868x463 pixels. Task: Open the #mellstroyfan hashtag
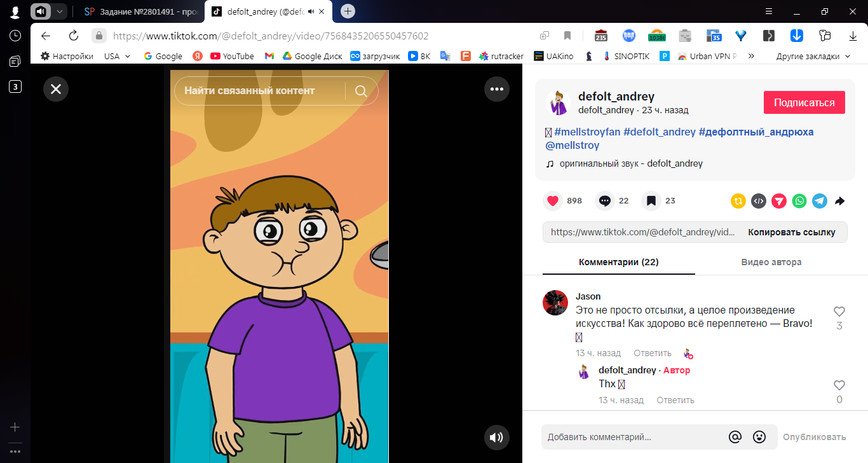point(587,132)
